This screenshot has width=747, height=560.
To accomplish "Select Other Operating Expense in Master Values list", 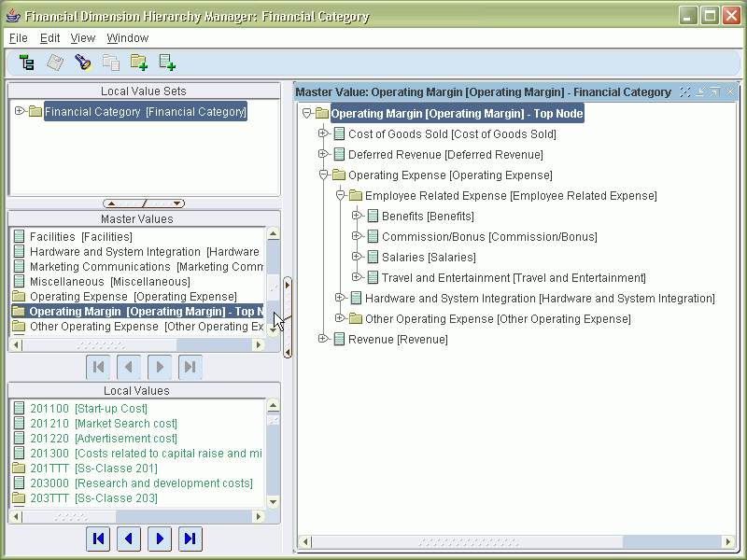I will point(147,326).
